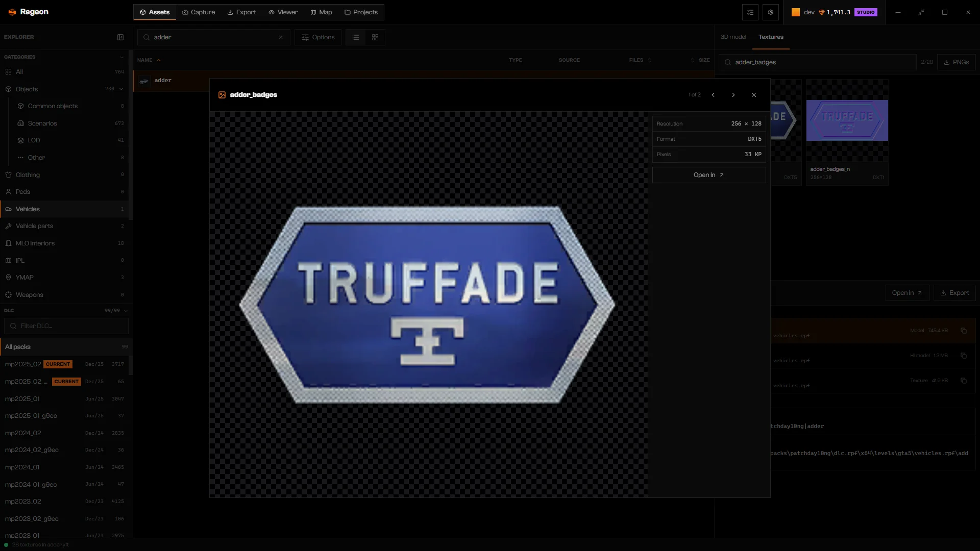Select the adder_badges_n texture thumbnail

click(847, 132)
